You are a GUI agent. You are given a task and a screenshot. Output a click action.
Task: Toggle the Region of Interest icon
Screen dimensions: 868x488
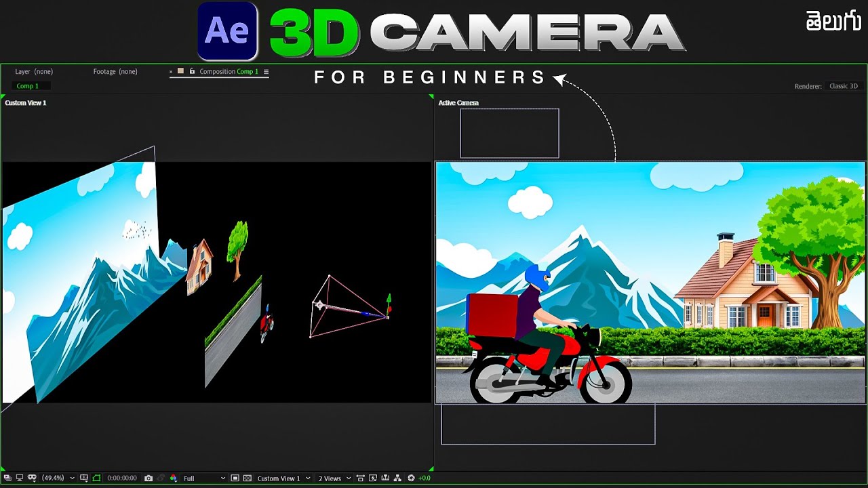pyautogui.click(x=97, y=478)
